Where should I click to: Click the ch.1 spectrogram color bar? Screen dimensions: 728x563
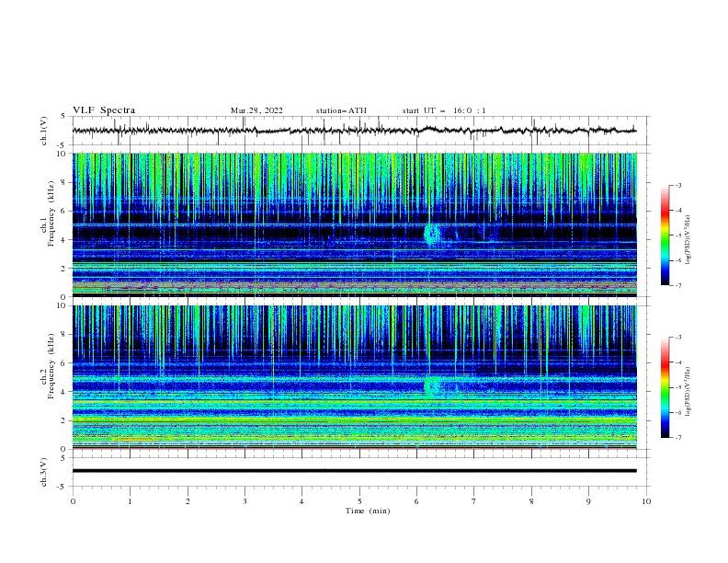(665, 236)
